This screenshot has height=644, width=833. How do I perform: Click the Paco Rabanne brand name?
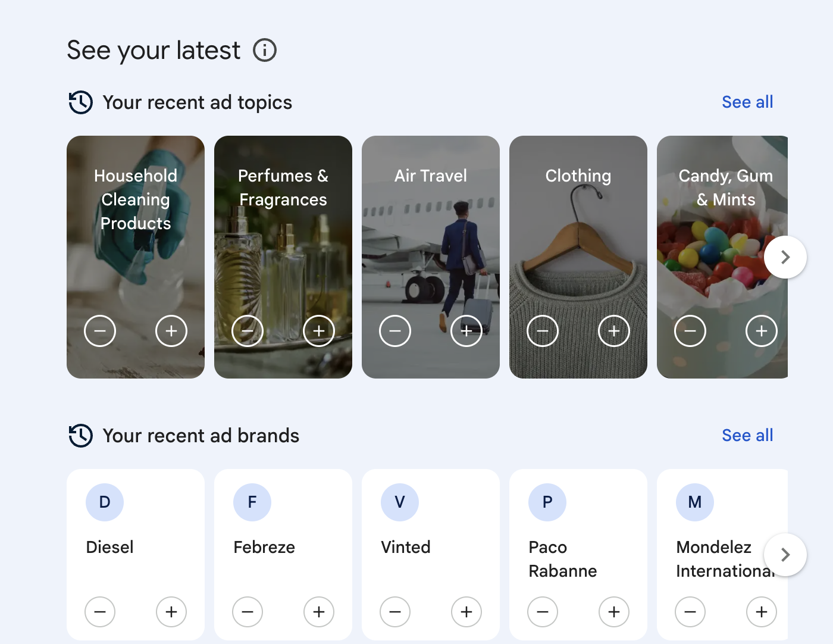562,559
